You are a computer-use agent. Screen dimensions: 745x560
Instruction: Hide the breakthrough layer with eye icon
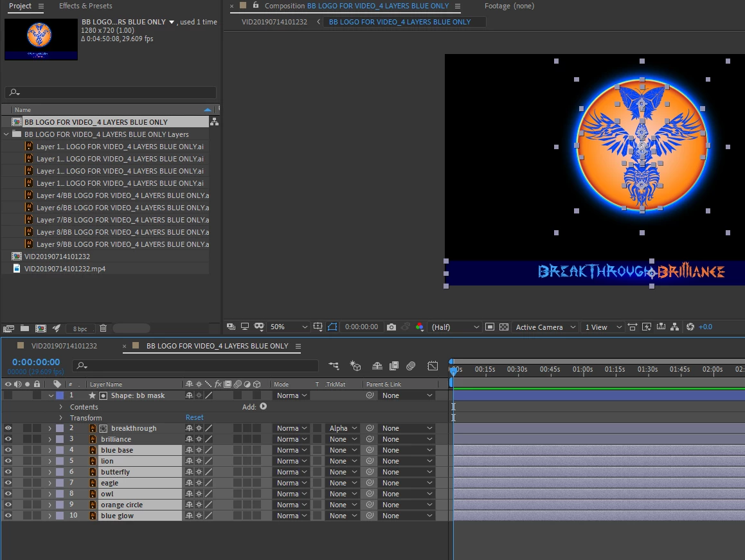pos(8,428)
